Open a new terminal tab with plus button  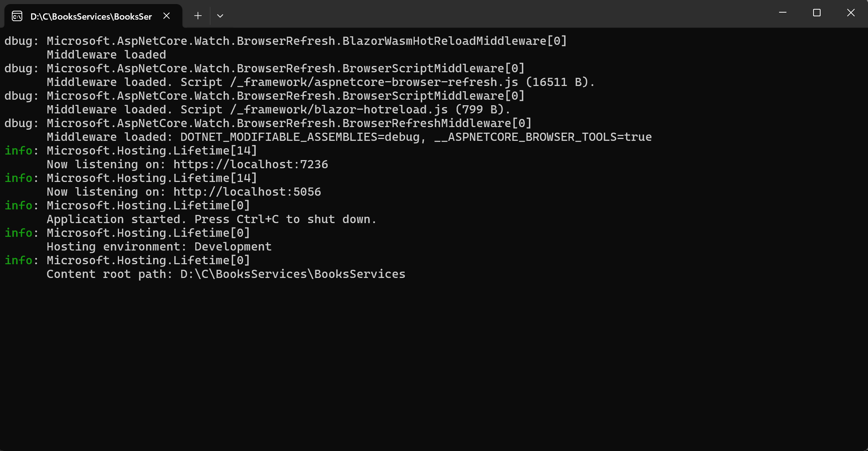point(198,16)
